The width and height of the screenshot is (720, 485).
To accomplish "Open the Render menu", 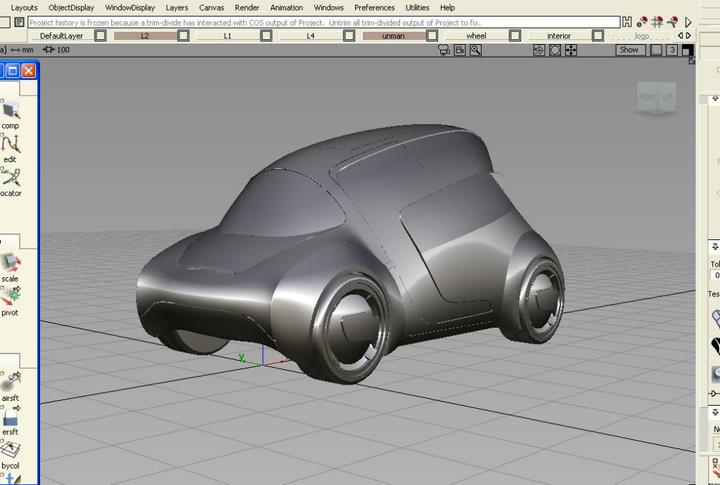I will [246, 7].
